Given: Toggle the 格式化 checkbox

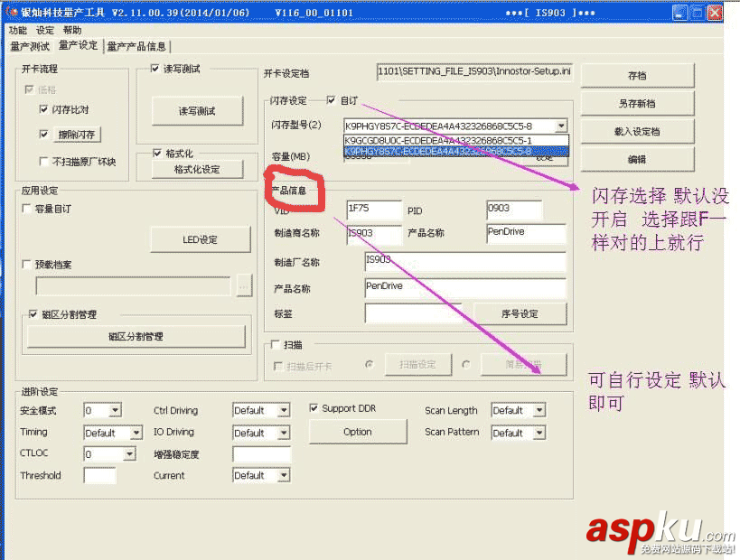Looking at the screenshot, I should pos(157,153).
